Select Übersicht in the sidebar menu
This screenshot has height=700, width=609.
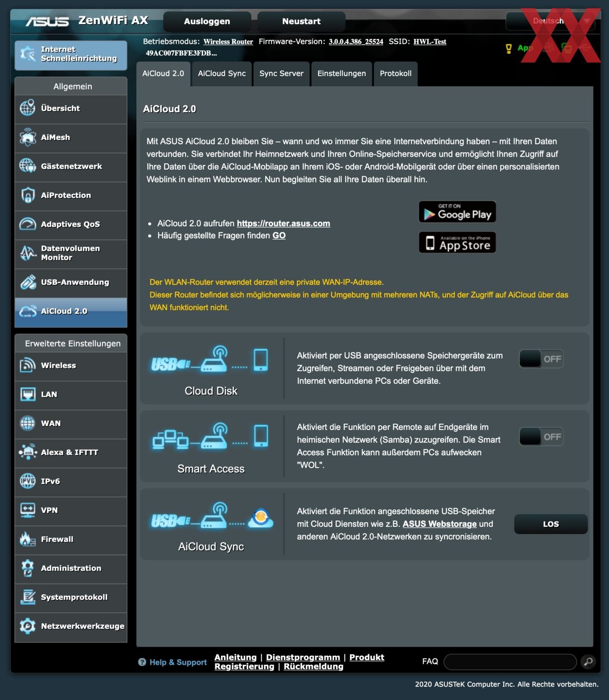pyautogui.click(x=71, y=108)
